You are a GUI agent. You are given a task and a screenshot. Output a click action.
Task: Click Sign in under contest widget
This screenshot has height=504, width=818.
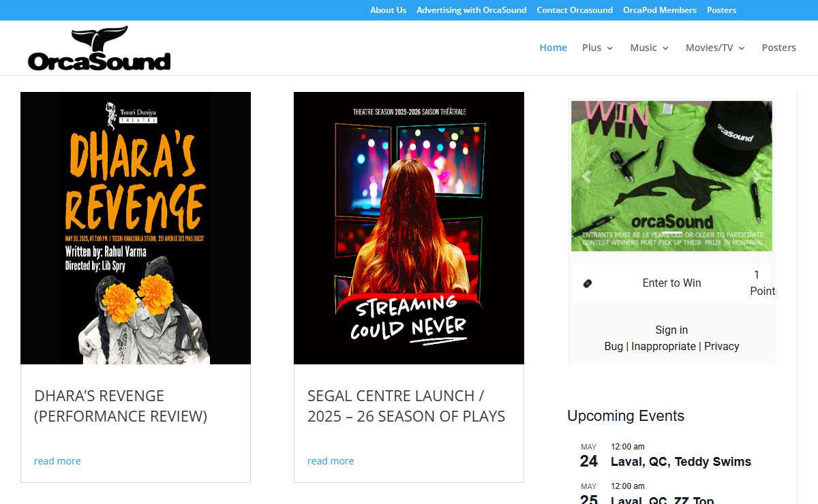671,330
